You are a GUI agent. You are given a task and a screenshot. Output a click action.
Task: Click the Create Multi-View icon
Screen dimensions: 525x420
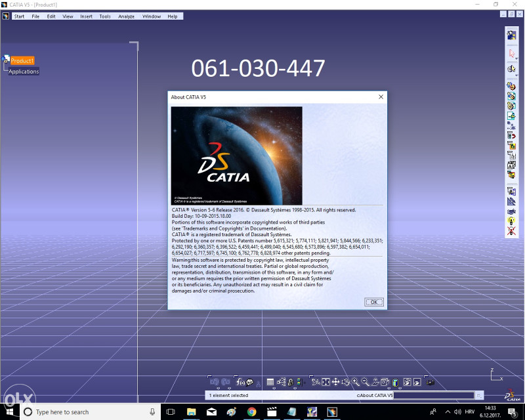point(385,382)
